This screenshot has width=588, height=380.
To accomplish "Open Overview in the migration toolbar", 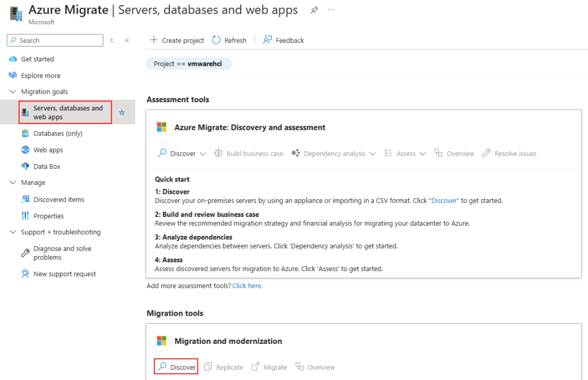I will [315, 367].
